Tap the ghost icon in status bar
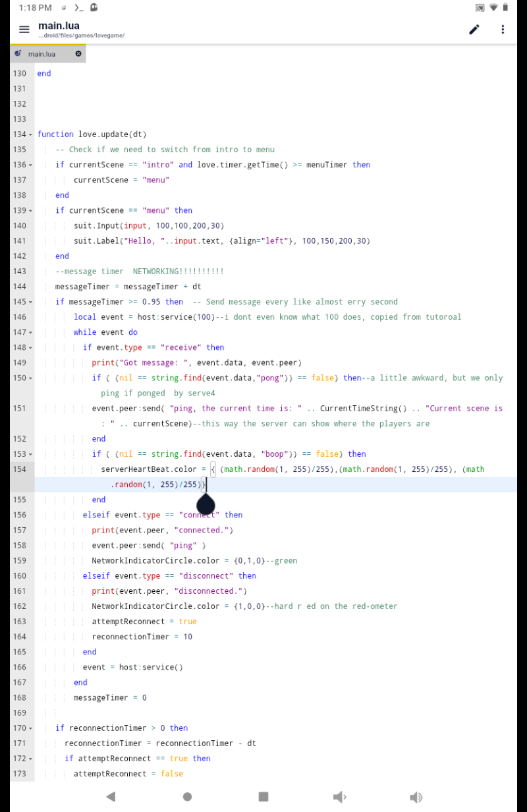The width and height of the screenshot is (527, 812). 94,8
